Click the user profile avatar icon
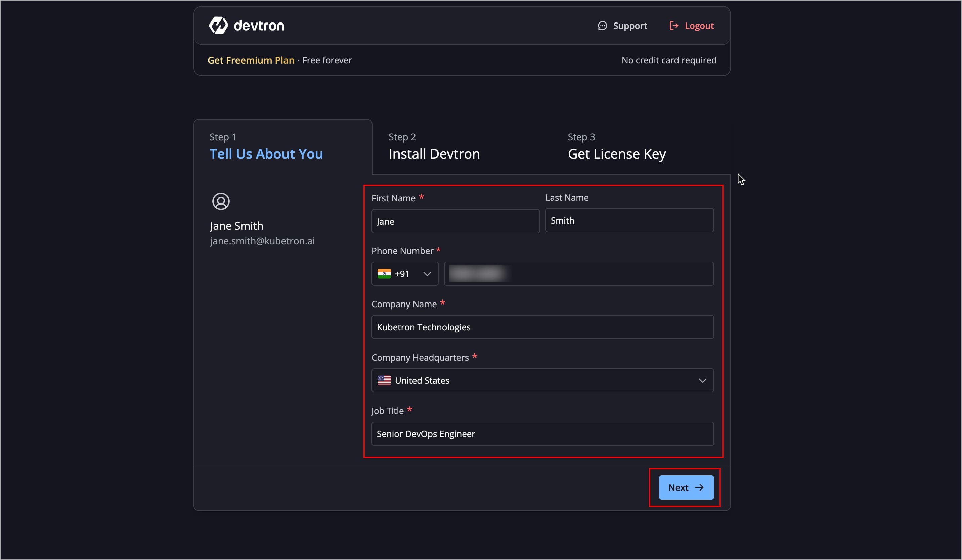This screenshot has width=962, height=560. [221, 201]
